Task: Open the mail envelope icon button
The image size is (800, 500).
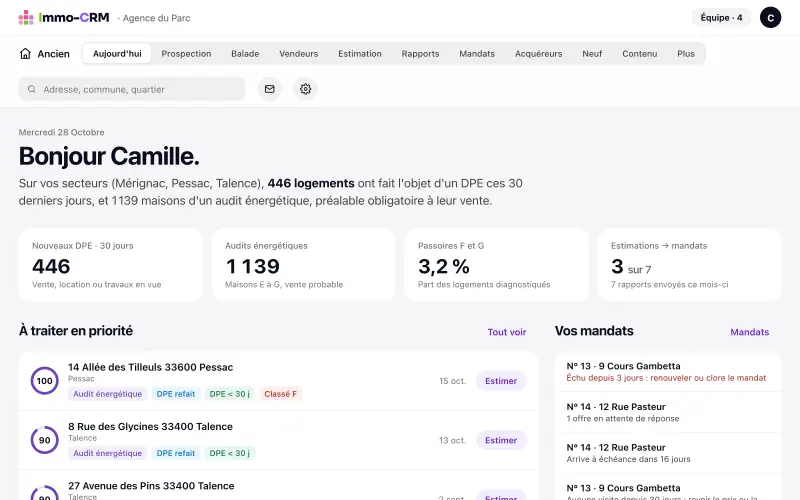Action: click(x=269, y=89)
